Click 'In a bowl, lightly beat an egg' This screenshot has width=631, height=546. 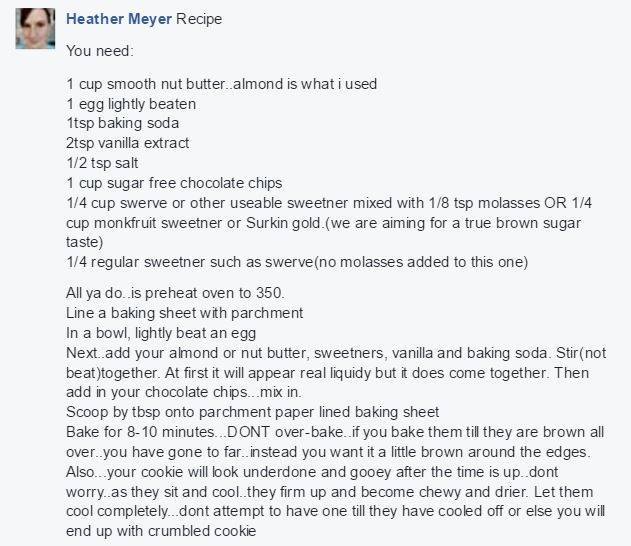tap(161, 333)
